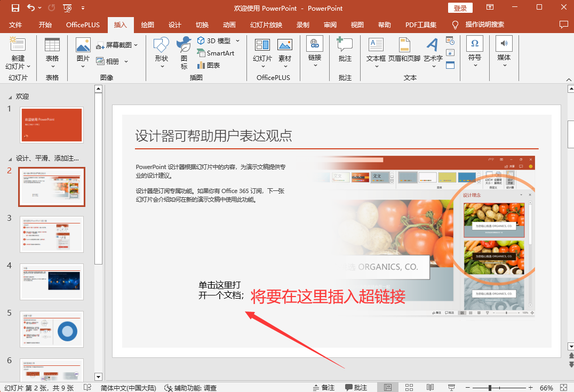This screenshot has height=392, width=574.
Task: Open the 符号 symbol menu
Action: point(474,52)
